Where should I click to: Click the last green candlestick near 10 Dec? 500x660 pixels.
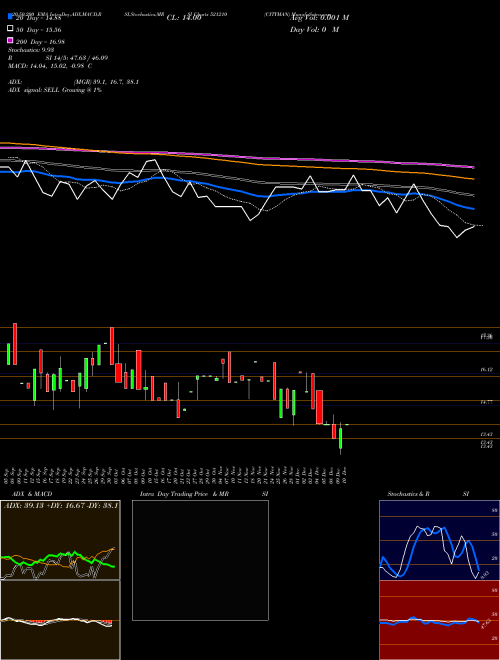pos(340,438)
